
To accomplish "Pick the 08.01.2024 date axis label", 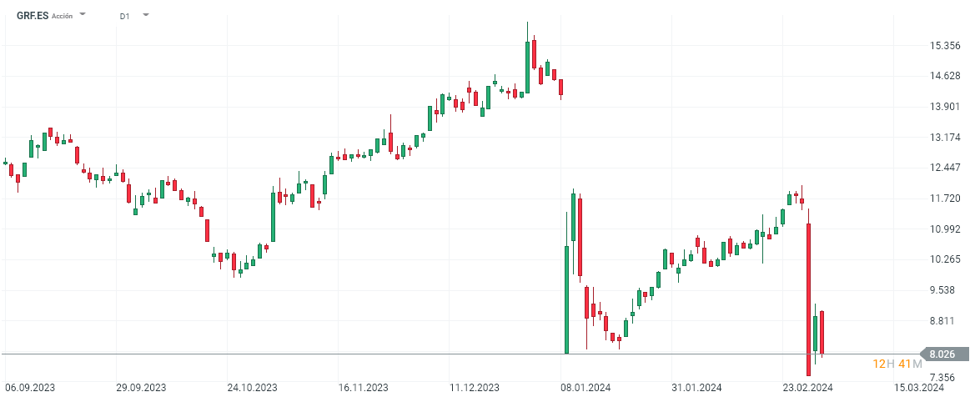I will pyautogui.click(x=584, y=387).
